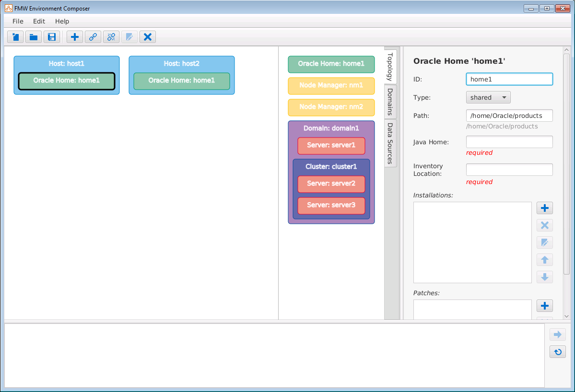Screen dimensions: 575x392
Task: Click the Add plus toolbar icon
Action: pos(75,37)
